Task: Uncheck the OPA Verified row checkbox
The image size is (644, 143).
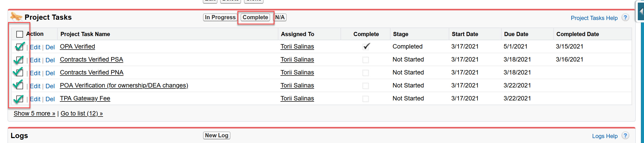Action: point(20,47)
